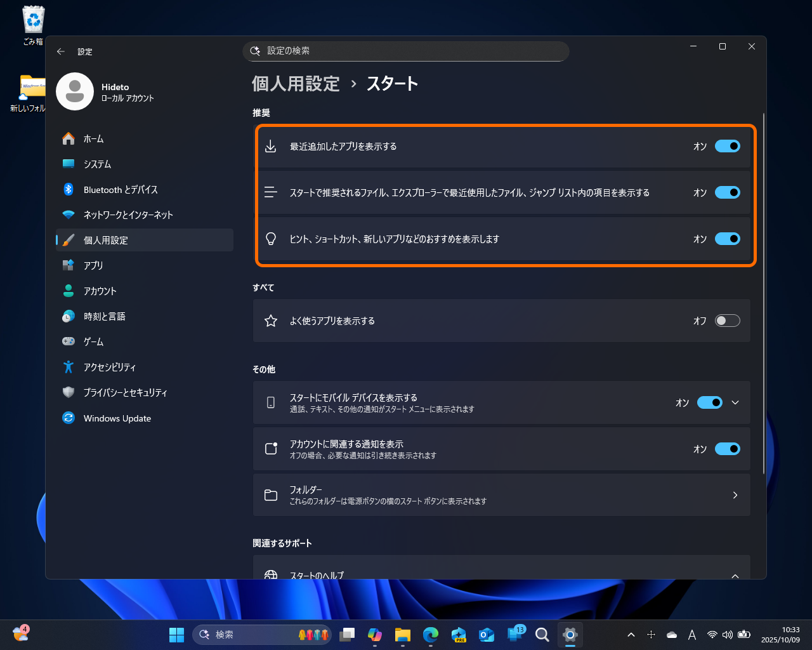The height and width of the screenshot is (650, 812).
Task: Go back using the arrow button
Action: point(61,51)
